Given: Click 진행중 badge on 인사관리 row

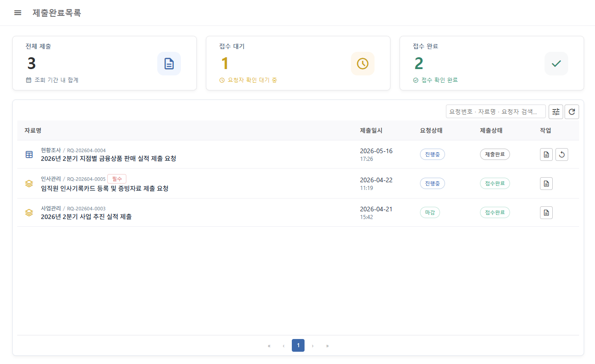Looking at the screenshot, I should click(432, 184).
